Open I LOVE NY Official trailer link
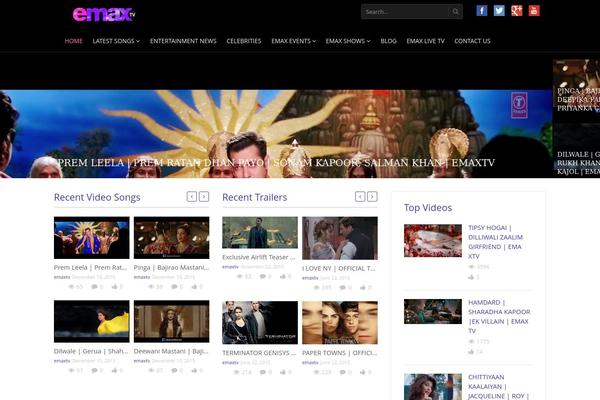 click(339, 268)
